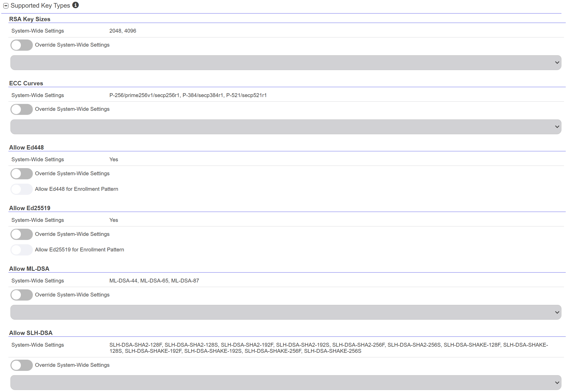The height and width of the screenshot is (392, 579).
Task: Click the Allow Ed25519 for Enrollment Pattern label
Action: pyautogui.click(x=79, y=250)
